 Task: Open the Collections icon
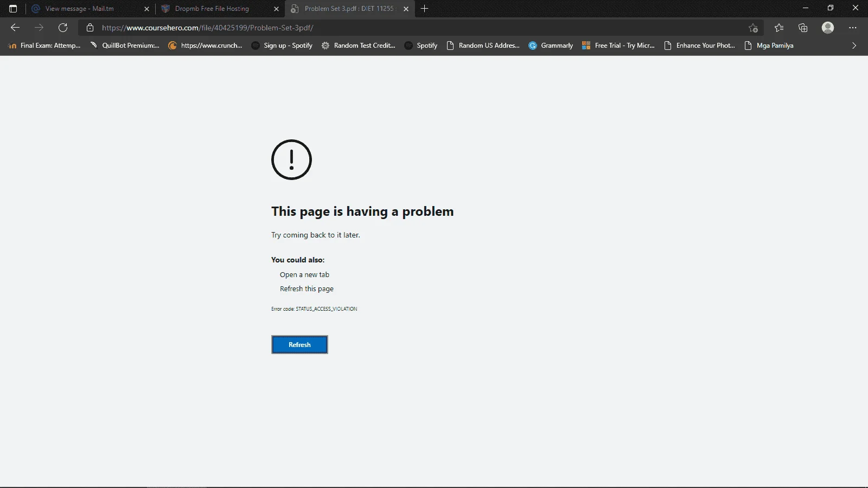coord(803,28)
